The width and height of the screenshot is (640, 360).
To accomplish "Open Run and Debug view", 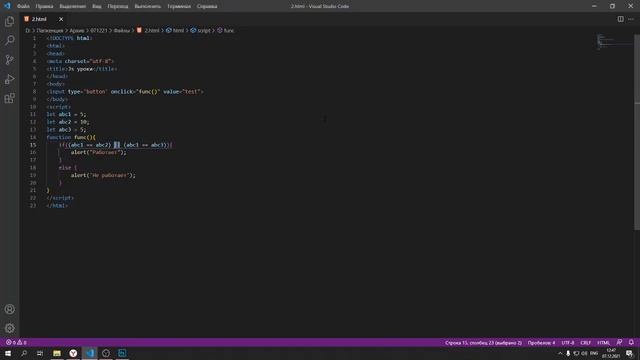I will [9, 79].
